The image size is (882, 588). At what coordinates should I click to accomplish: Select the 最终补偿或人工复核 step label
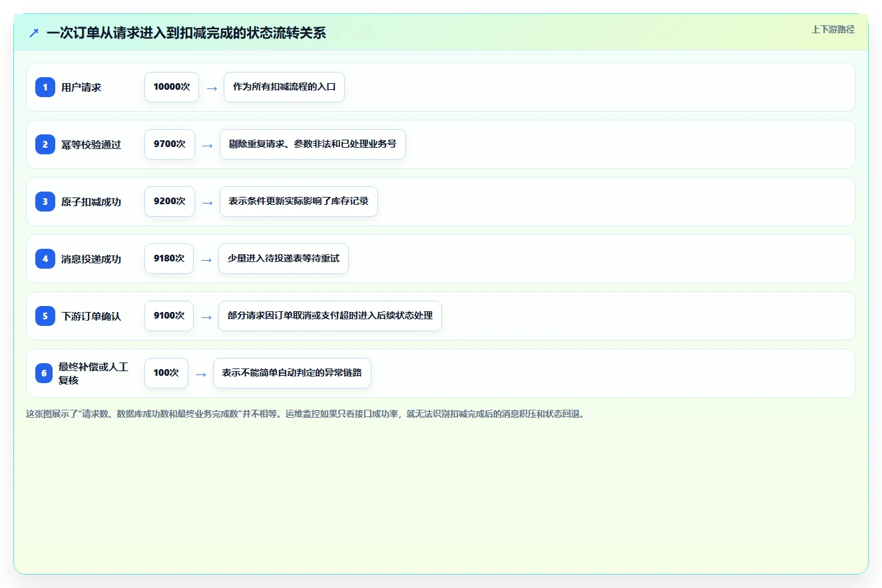pyautogui.click(x=93, y=373)
